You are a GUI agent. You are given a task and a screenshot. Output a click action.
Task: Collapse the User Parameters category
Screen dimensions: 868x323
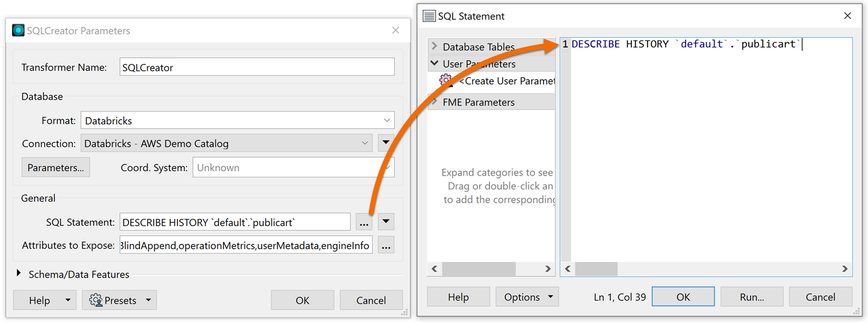[435, 64]
